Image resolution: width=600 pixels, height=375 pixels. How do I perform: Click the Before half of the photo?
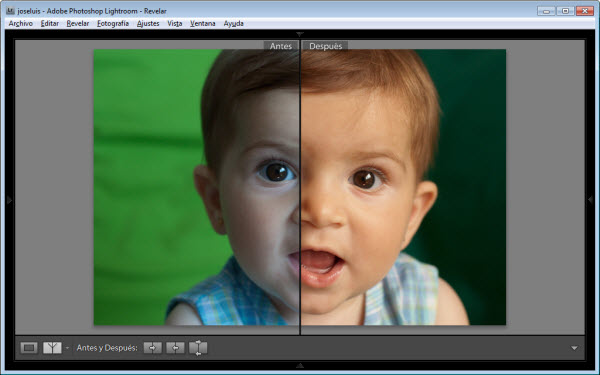tap(196, 187)
